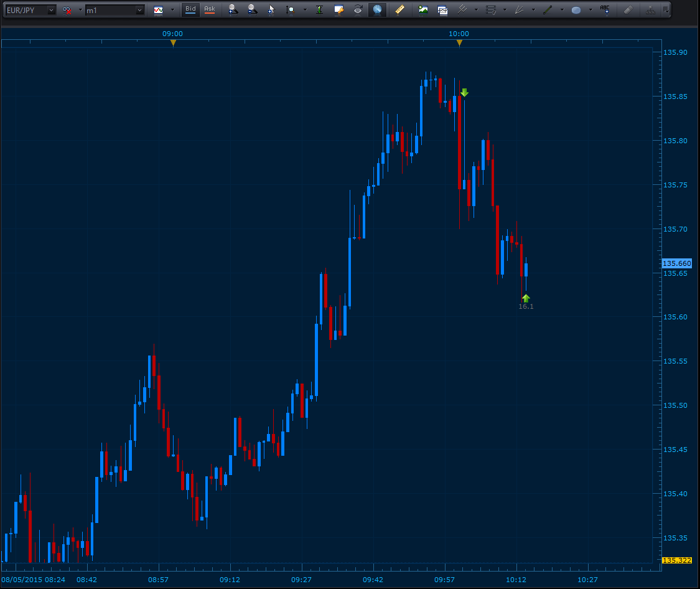Select the cursor pointer tool
The width and height of the screenshot is (700, 589).
(271, 10)
